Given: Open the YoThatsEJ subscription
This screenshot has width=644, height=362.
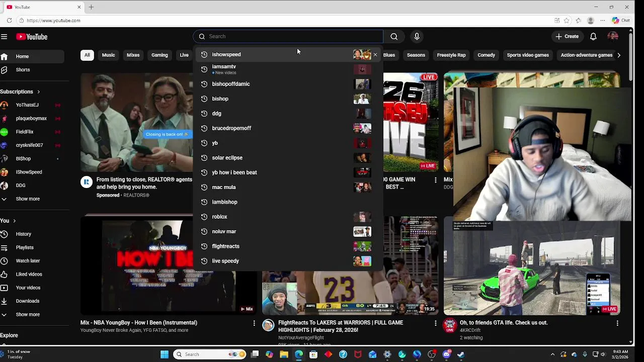Looking at the screenshot, I should (27, 105).
